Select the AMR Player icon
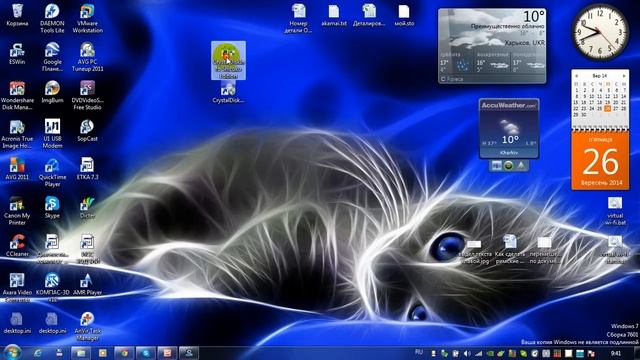The width and height of the screenshot is (640, 360). click(x=87, y=284)
